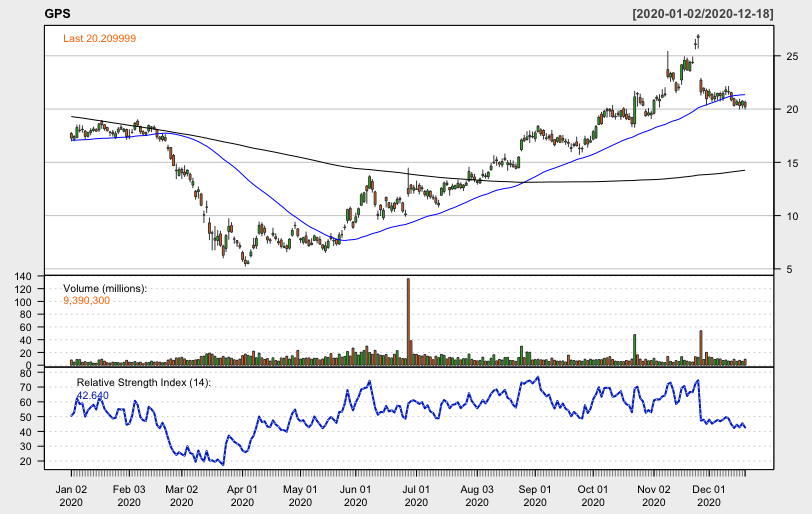The width and height of the screenshot is (812, 514).
Task: Click the 'Aug 03 2020' date label
Action: click(477, 495)
